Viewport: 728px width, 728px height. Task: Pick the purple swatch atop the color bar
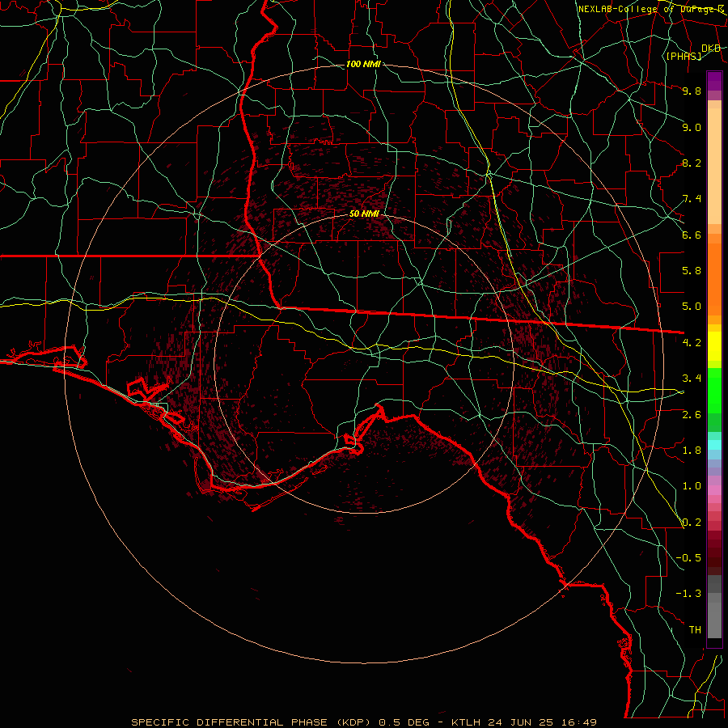coord(714,81)
